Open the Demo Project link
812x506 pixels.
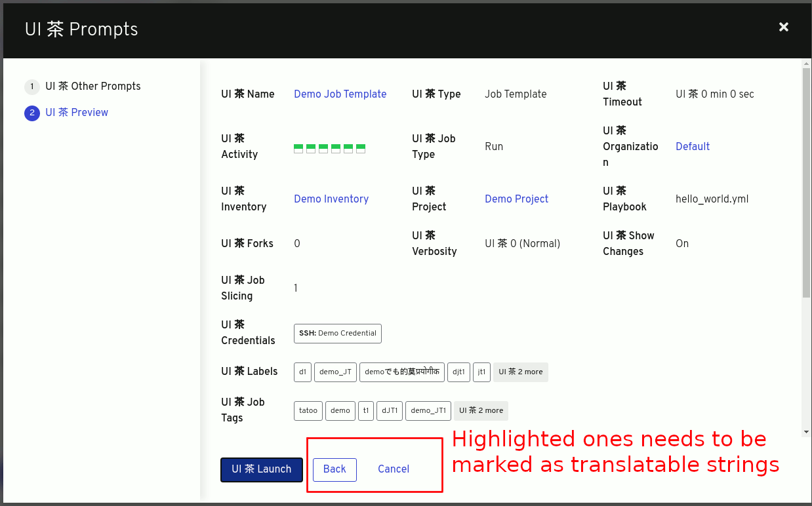516,199
